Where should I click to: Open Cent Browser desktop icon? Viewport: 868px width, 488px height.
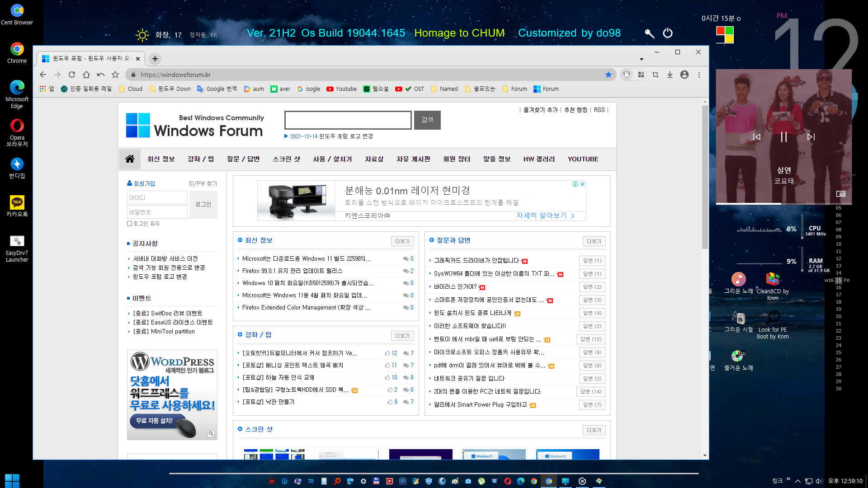[17, 14]
